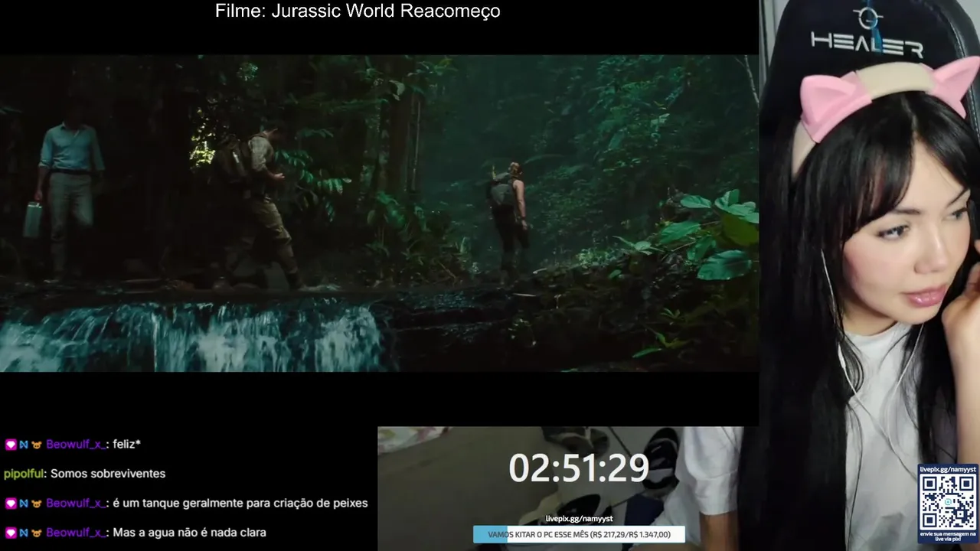Click the "Filme: Jurassic World Reacomeço" title

[x=358, y=11]
